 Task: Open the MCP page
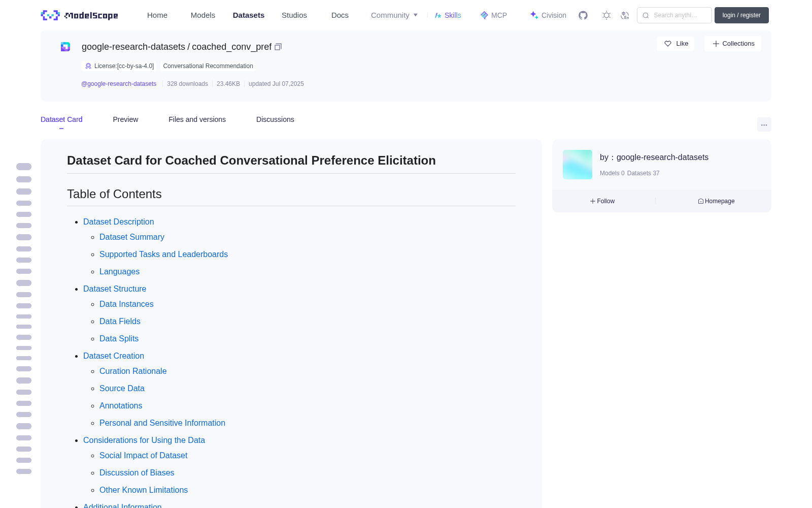pos(493,15)
